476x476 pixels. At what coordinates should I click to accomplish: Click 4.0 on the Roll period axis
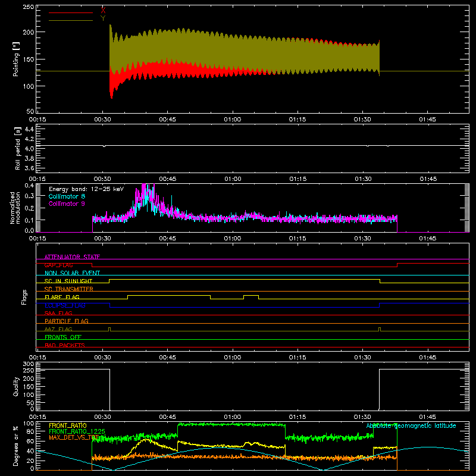[29, 149]
